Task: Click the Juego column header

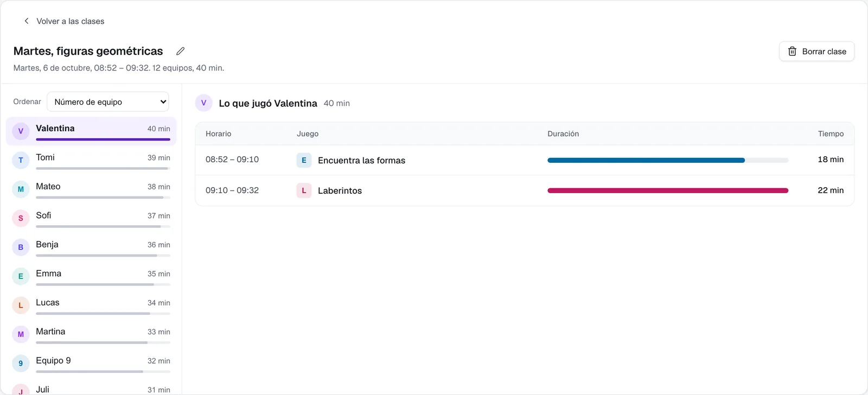Action: 308,133
